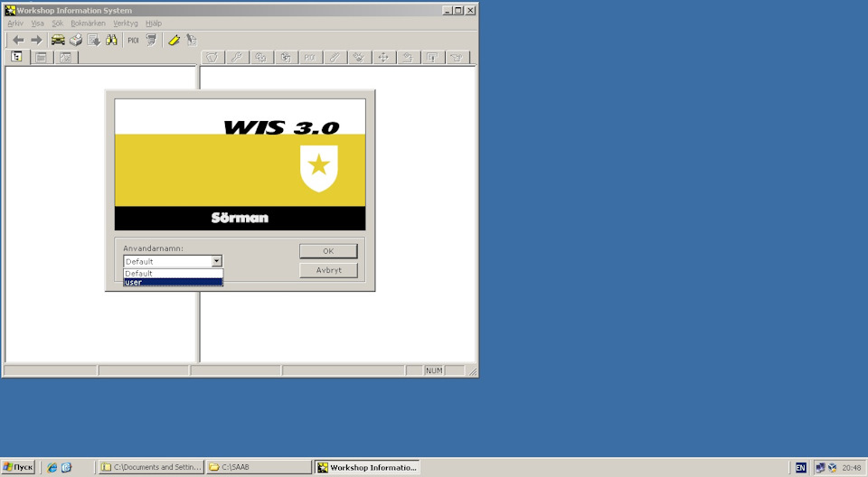Click the printer icon in toolbar
The height and width of the screenshot is (477, 868).
point(76,40)
